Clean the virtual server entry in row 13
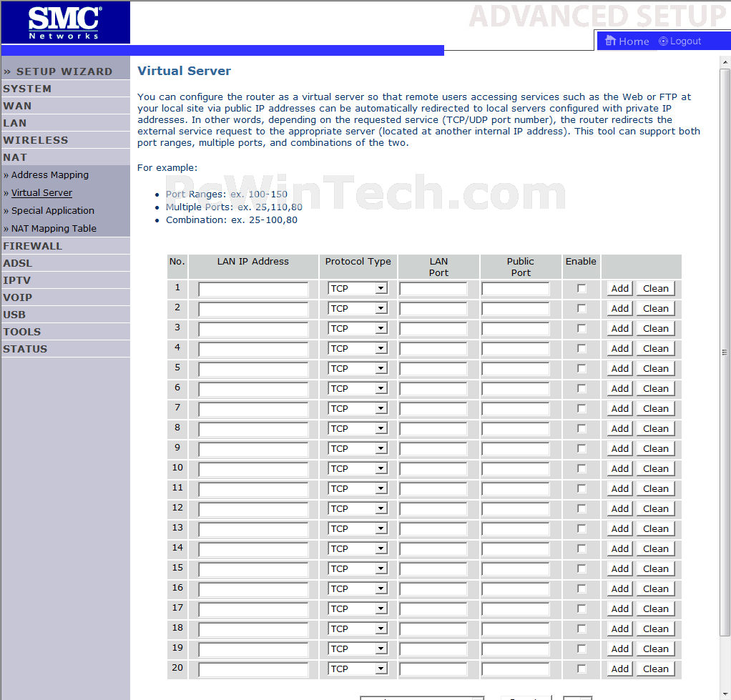This screenshot has width=731, height=700. [x=655, y=528]
